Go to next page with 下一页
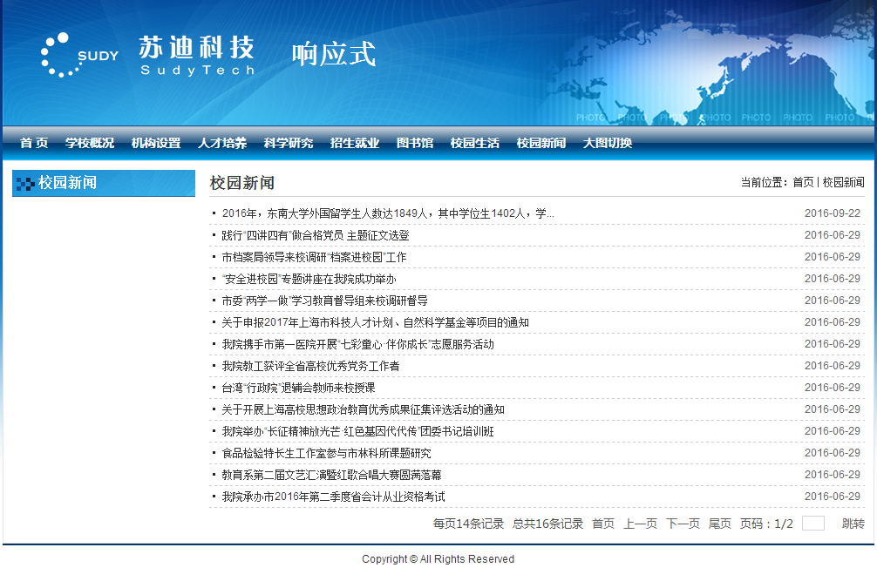 (683, 524)
